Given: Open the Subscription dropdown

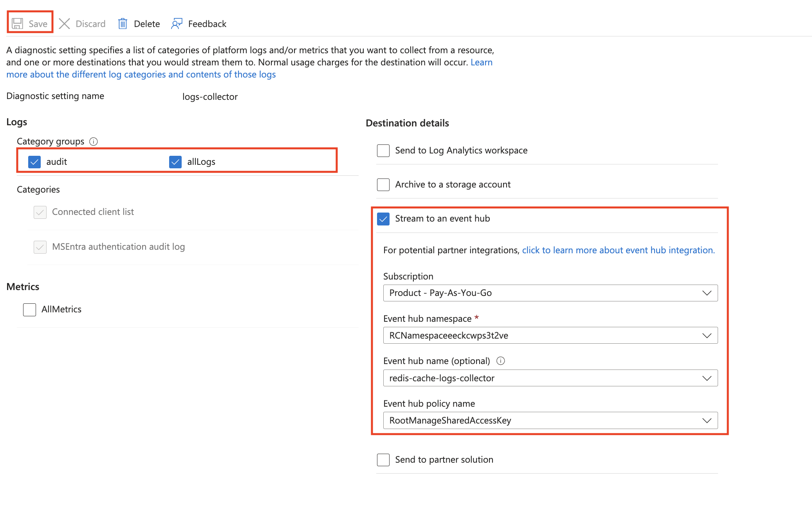Looking at the screenshot, I should coord(550,293).
